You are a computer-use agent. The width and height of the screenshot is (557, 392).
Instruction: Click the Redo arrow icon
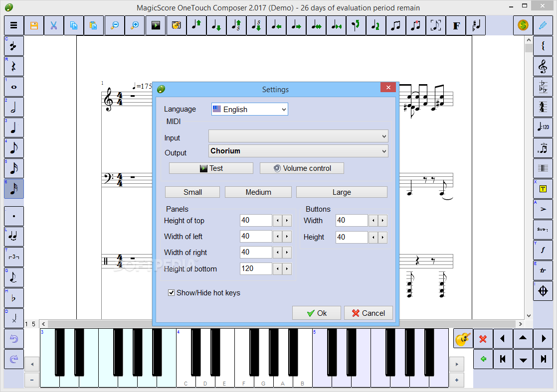click(14, 359)
